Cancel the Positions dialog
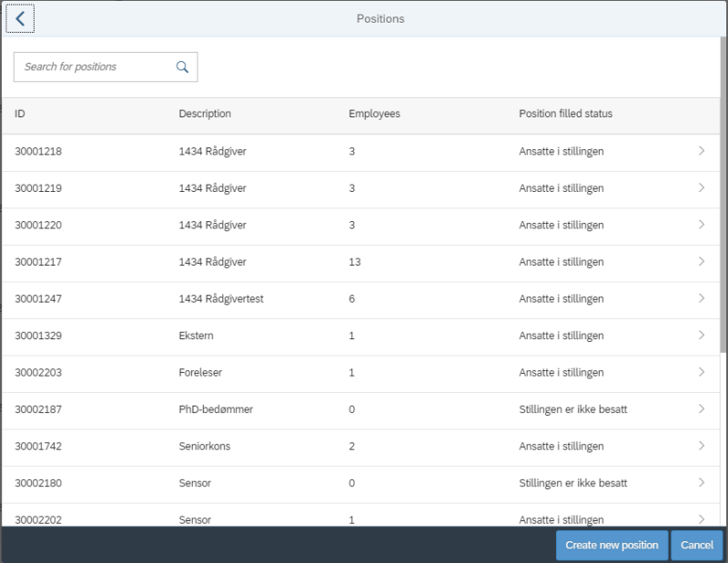728x563 pixels. pyautogui.click(x=697, y=545)
